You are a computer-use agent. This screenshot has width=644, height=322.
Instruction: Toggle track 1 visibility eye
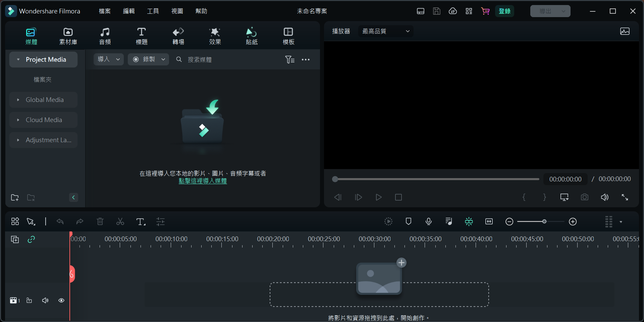[x=61, y=301]
